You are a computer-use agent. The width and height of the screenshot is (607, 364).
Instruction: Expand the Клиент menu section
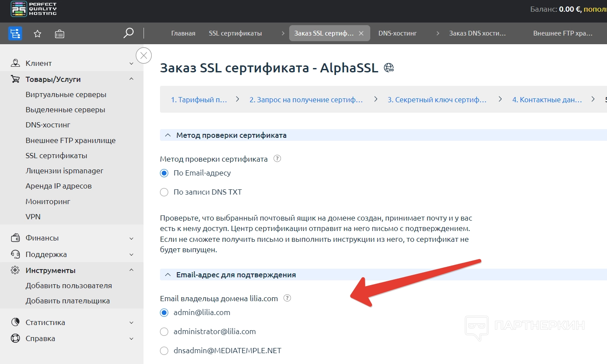(131, 64)
